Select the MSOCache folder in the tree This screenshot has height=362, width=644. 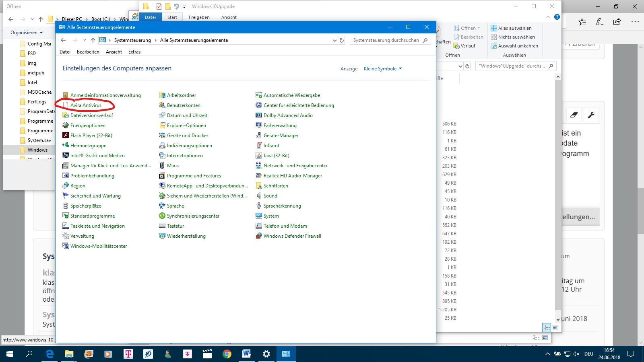click(39, 92)
